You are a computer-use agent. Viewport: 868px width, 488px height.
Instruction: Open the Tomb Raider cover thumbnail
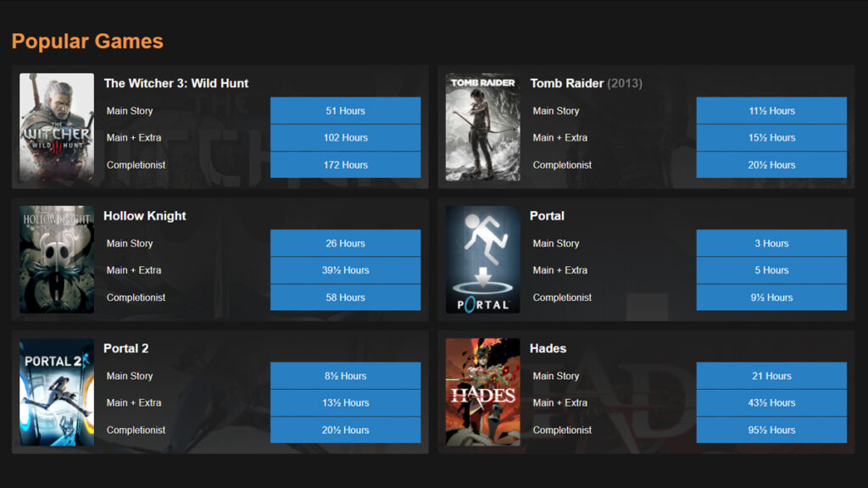tap(482, 127)
